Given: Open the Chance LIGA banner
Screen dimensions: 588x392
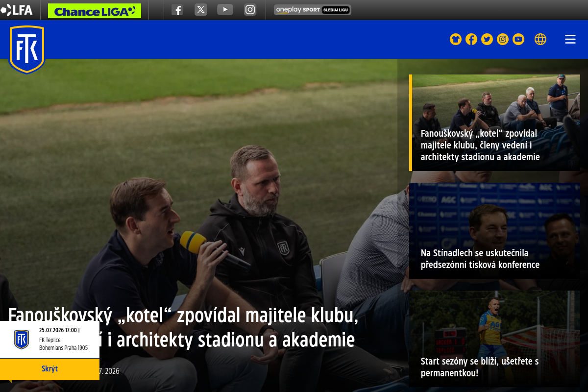Looking at the screenshot, I should [95, 11].
